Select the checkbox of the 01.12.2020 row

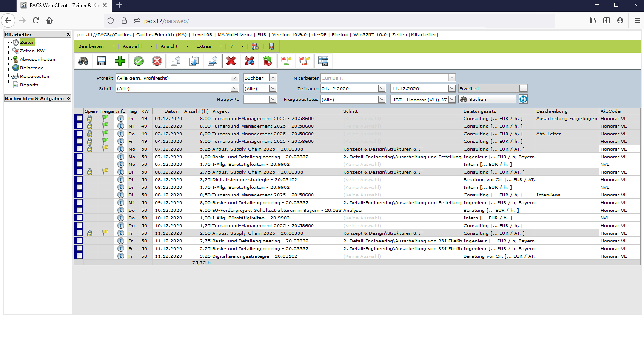pos(79,118)
